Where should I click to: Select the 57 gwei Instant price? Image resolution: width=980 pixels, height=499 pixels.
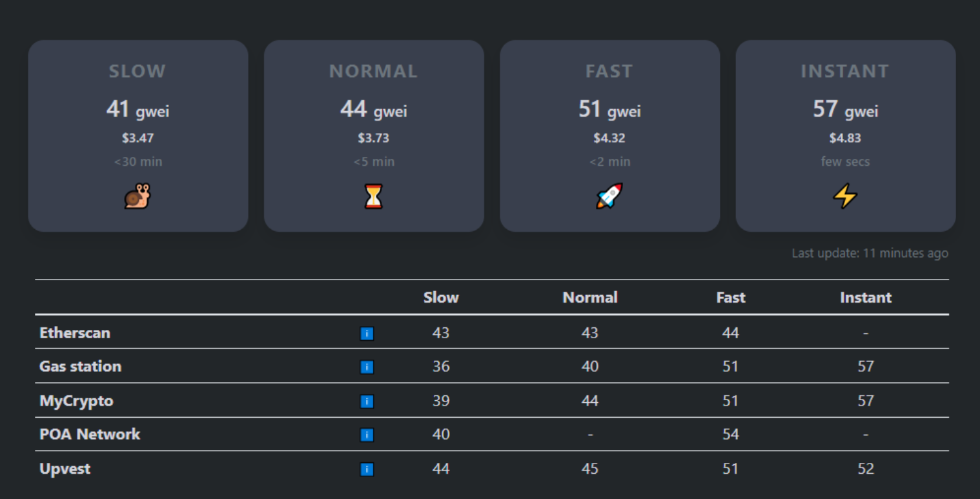click(x=845, y=110)
